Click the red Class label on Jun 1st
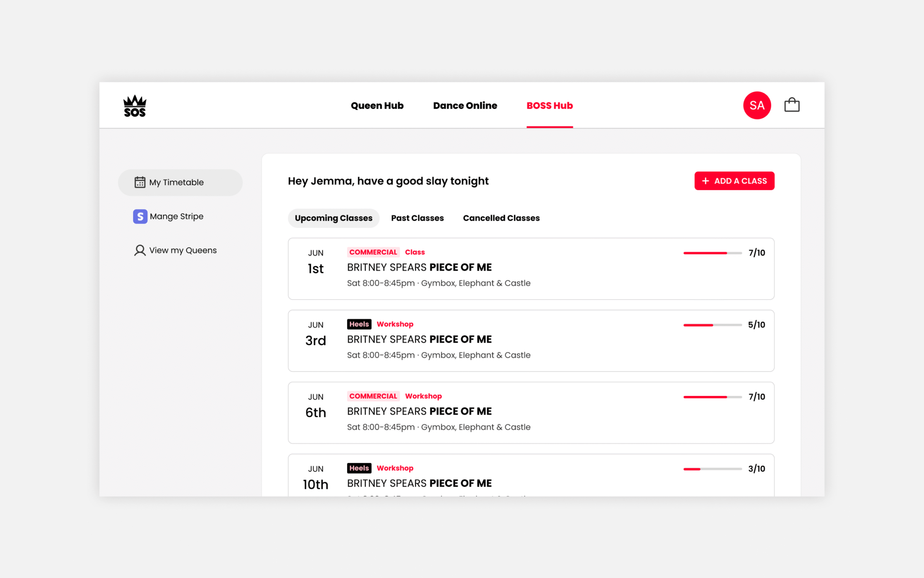The width and height of the screenshot is (924, 578). tap(415, 252)
